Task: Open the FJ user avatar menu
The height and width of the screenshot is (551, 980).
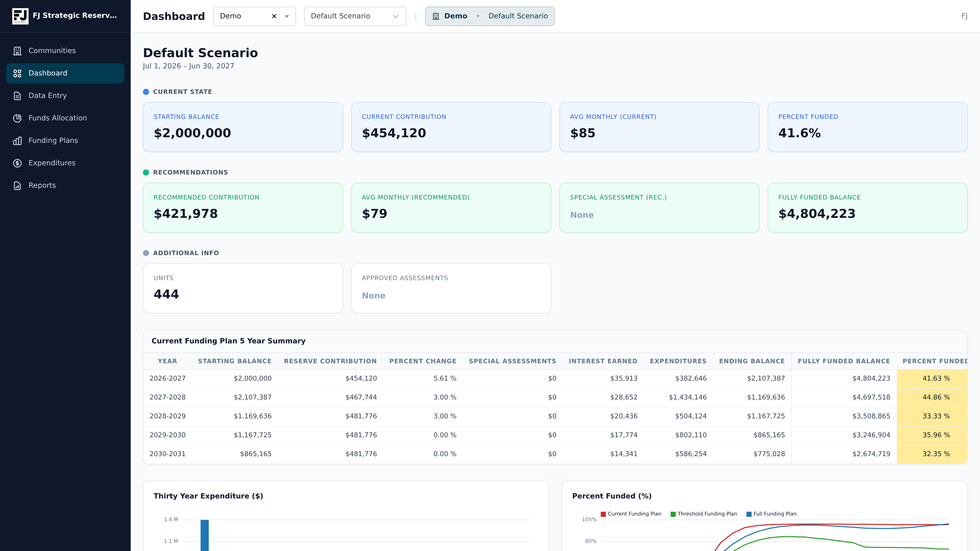Action: pyautogui.click(x=964, y=16)
